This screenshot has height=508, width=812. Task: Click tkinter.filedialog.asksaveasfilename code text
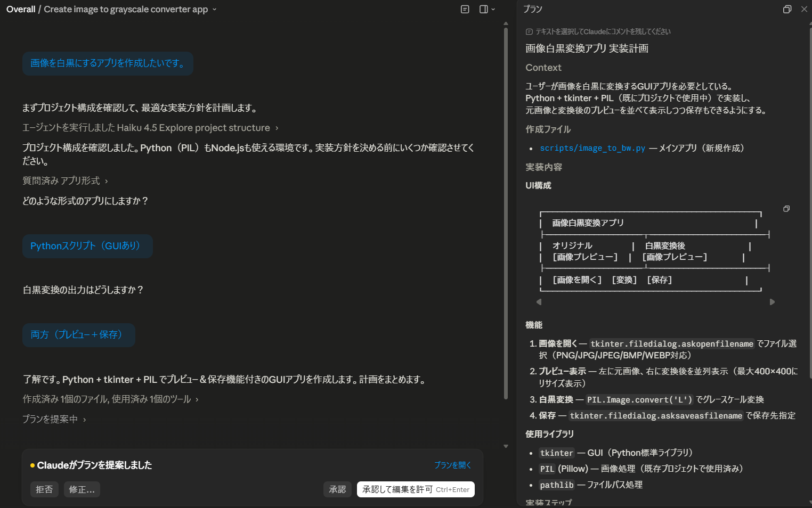pyautogui.click(x=656, y=416)
